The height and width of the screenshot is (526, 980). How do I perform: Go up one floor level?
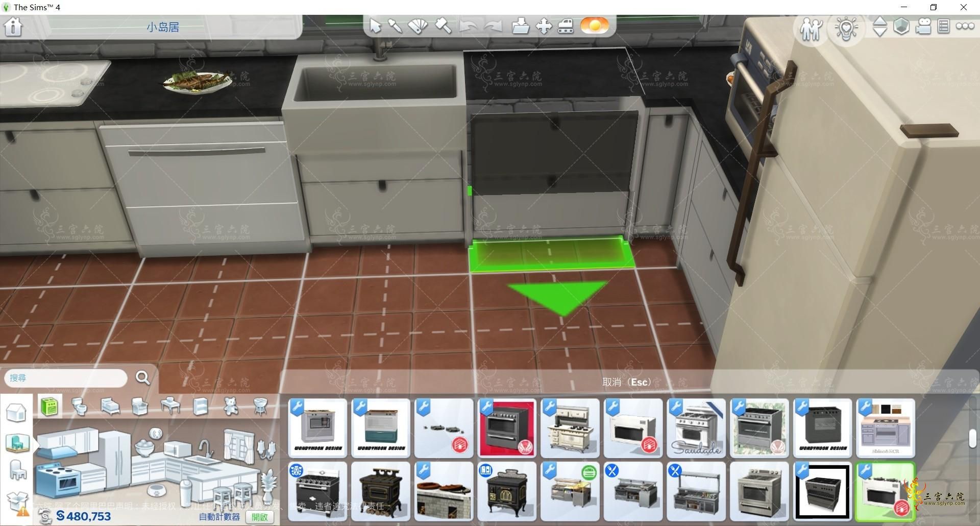pyautogui.click(x=880, y=21)
